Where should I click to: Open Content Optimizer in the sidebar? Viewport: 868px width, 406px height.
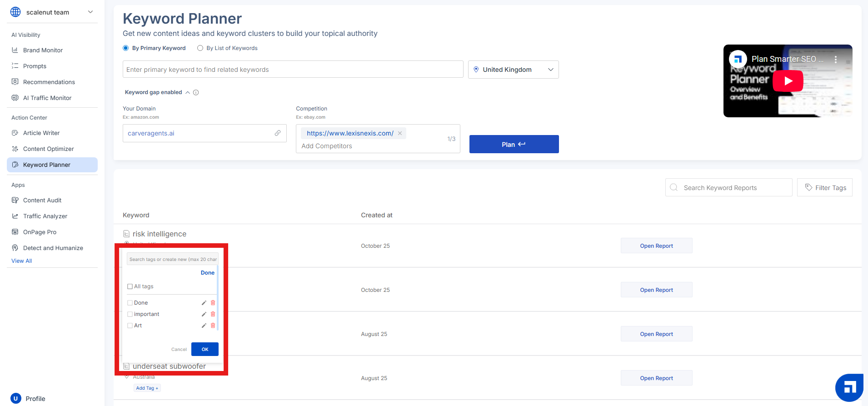tap(48, 149)
